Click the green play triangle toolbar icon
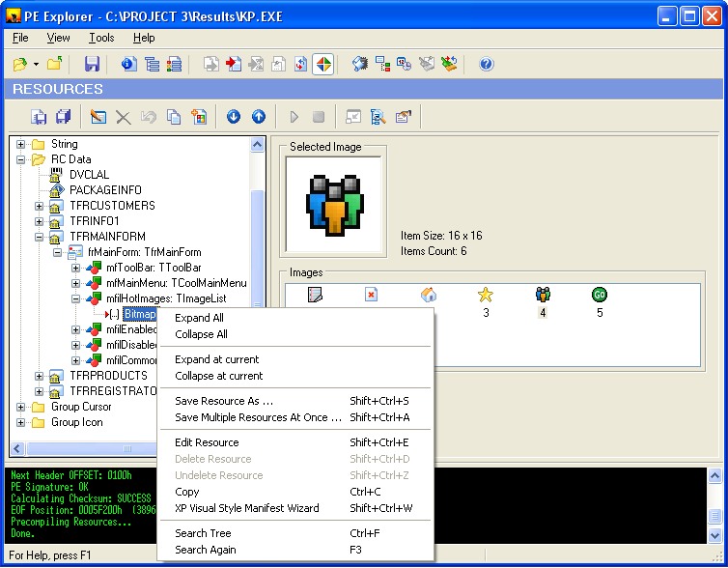This screenshot has height=568, width=728. click(x=294, y=117)
